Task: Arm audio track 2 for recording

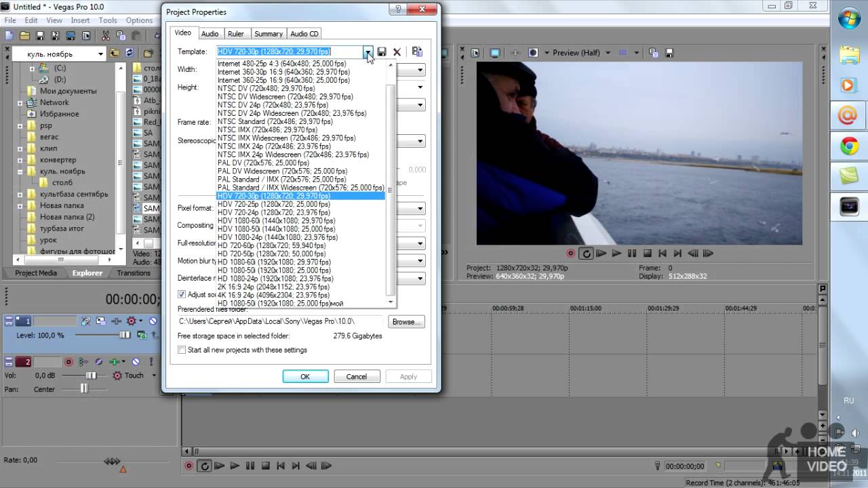Action: point(68,362)
